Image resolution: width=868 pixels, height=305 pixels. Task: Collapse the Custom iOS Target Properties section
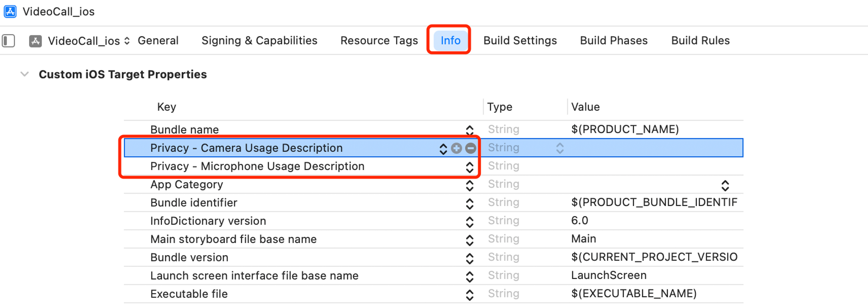[25, 74]
